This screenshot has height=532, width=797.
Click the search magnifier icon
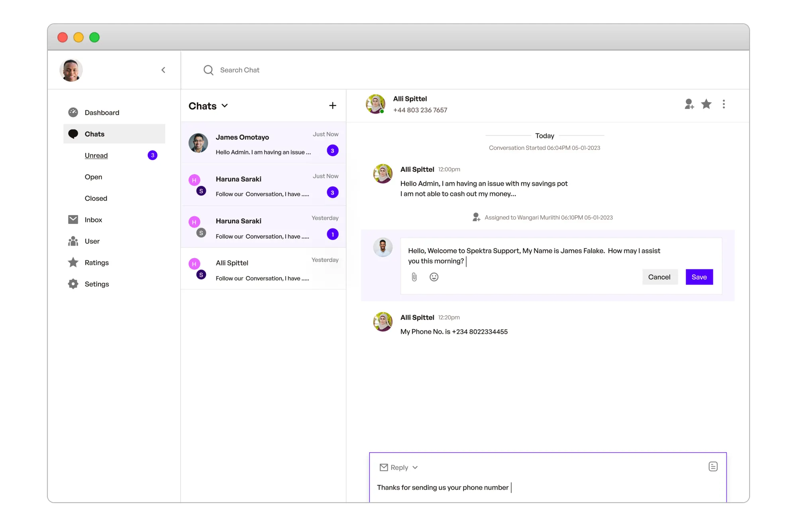point(208,70)
